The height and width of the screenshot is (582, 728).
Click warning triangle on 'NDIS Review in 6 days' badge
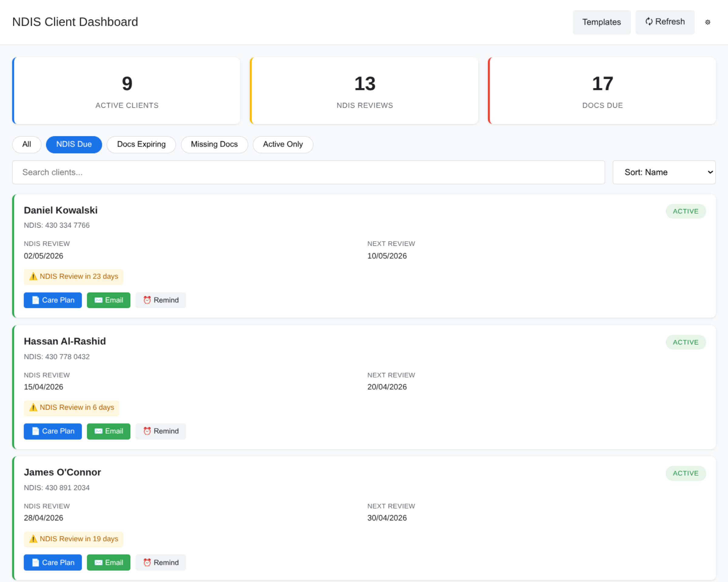point(33,407)
